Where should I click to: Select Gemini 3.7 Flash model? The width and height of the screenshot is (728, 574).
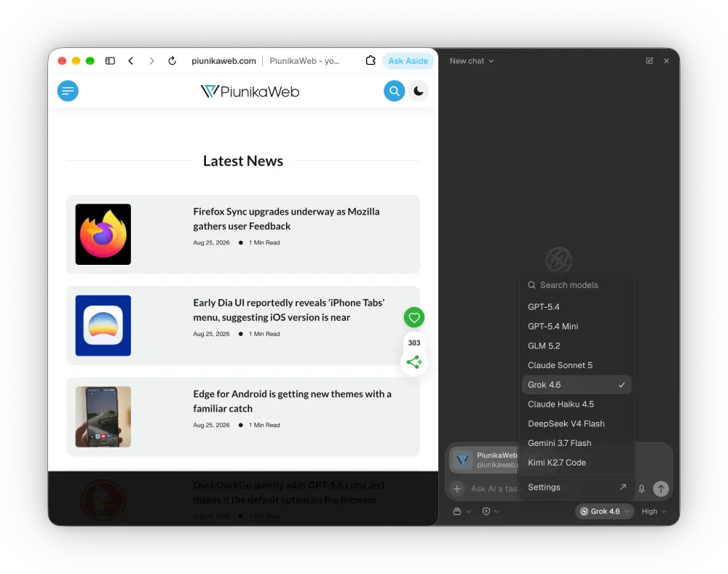tap(576, 443)
